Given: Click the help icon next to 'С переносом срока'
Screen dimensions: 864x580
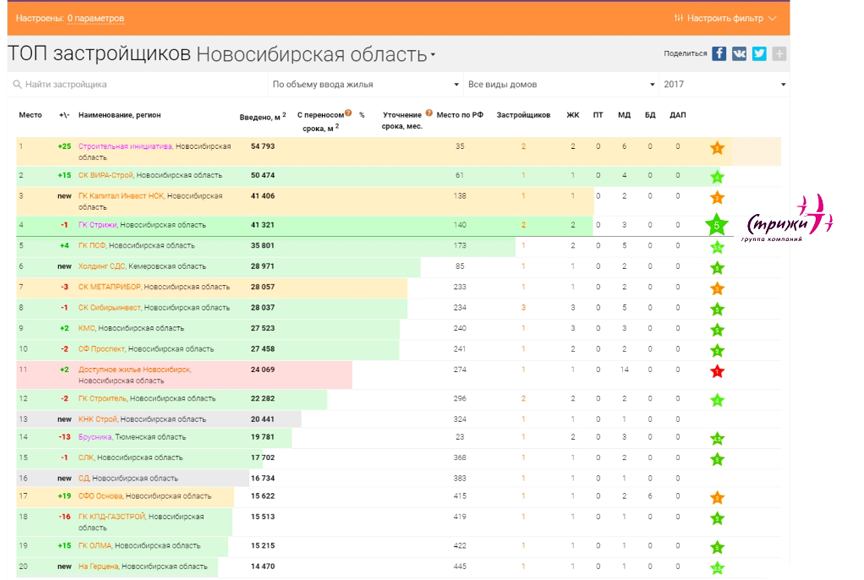Looking at the screenshot, I should (x=348, y=113).
